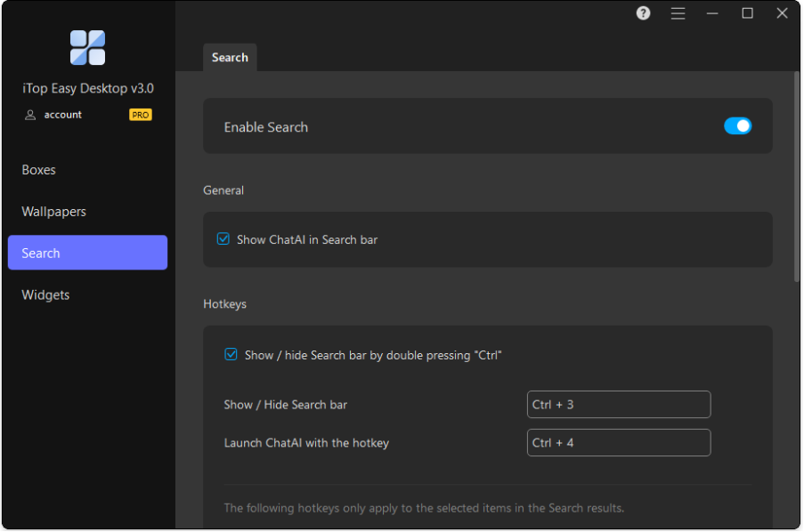Click the vertical scrollbar of settings panel
Screen dimensions: 804x532
pyautogui.click(x=796, y=177)
